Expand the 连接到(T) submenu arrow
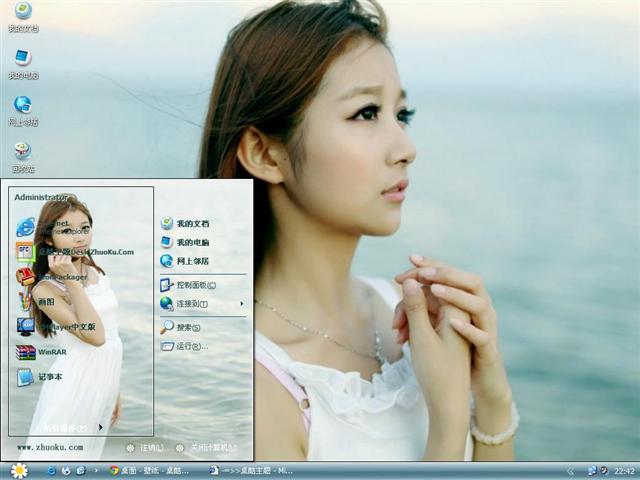Screen dimensions: 640x480 point(242,304)
